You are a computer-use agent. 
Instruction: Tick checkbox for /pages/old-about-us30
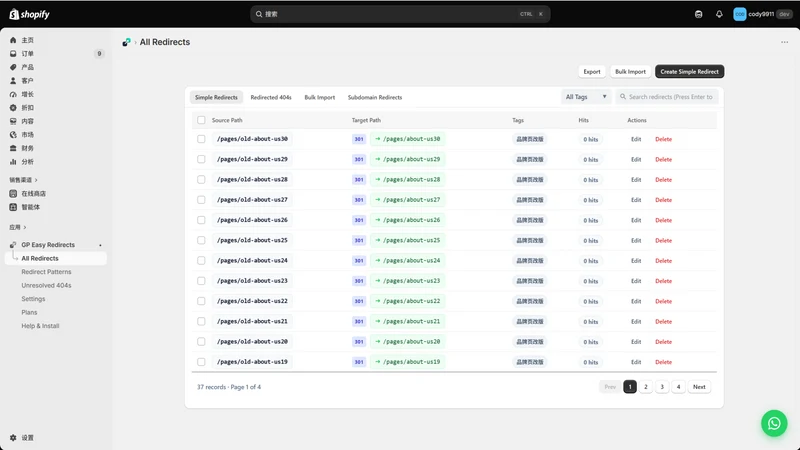tap(201, 139)
